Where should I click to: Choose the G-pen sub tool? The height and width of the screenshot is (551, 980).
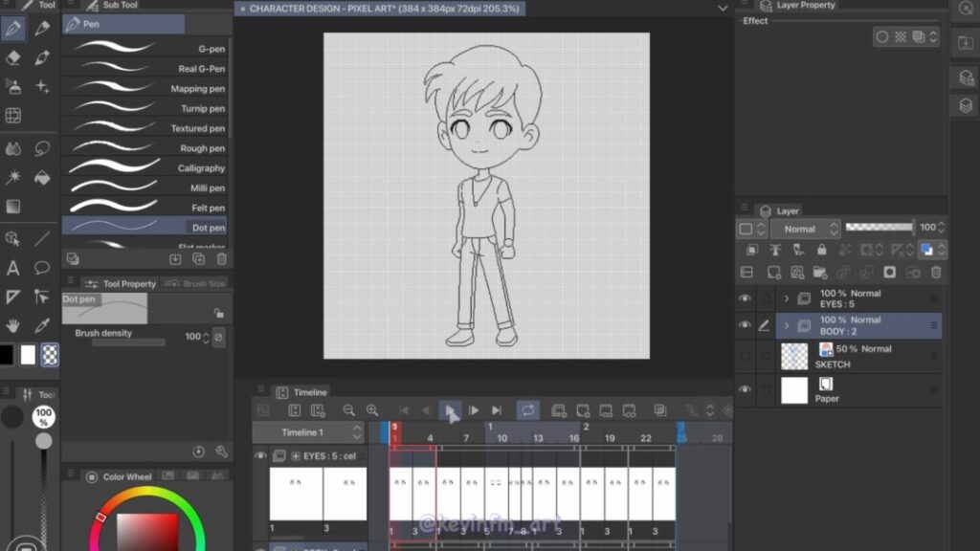[144, 48]
